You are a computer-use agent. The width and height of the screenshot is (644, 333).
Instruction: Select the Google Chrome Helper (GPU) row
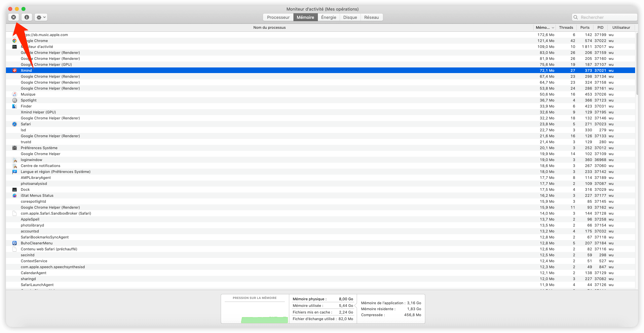tap(321, 64)
